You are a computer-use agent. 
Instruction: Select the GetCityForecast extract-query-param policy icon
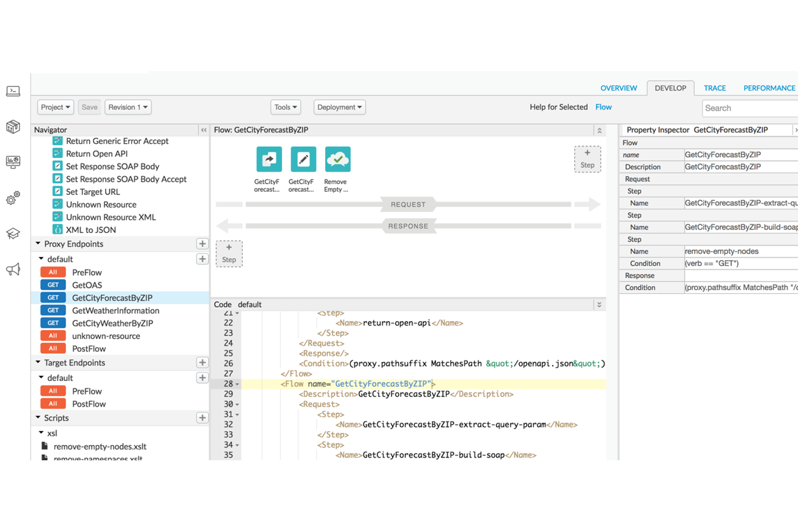coord(269,159)
